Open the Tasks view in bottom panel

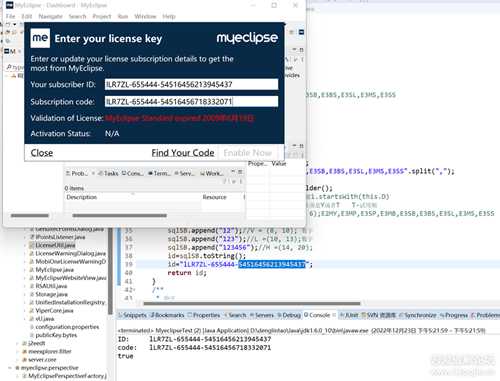(109, 173)
